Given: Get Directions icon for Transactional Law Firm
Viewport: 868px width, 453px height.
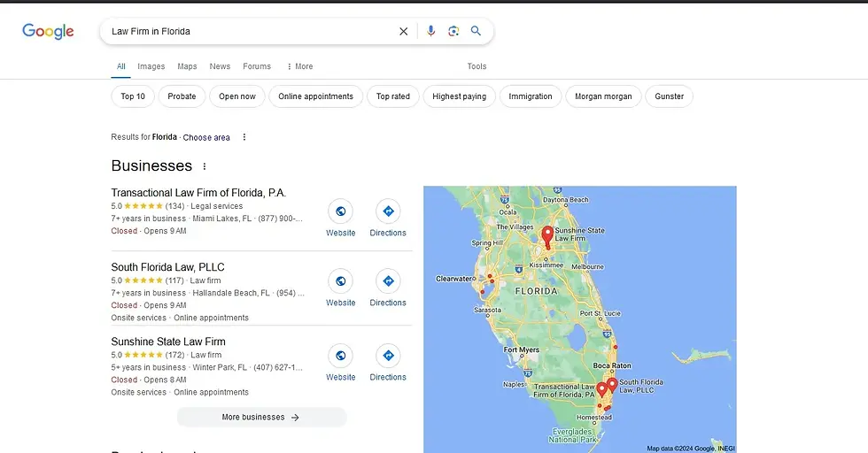Looking at the screenshot, I should 388,211.
